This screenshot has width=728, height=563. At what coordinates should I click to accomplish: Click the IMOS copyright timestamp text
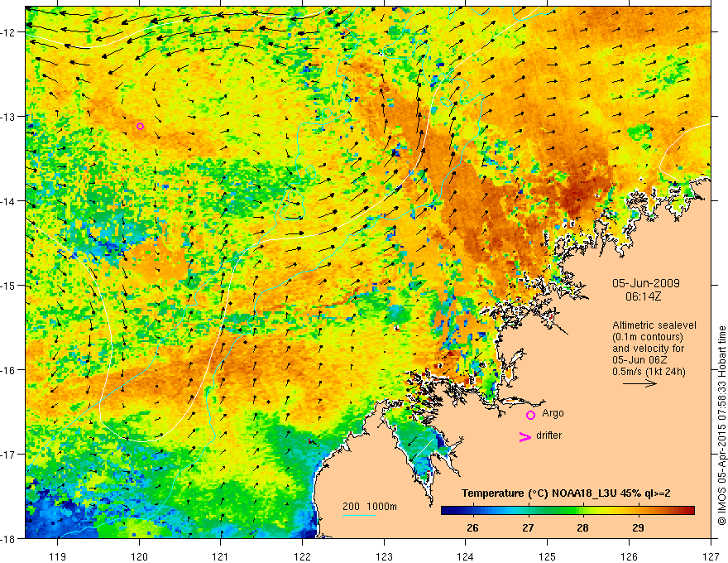722,426
